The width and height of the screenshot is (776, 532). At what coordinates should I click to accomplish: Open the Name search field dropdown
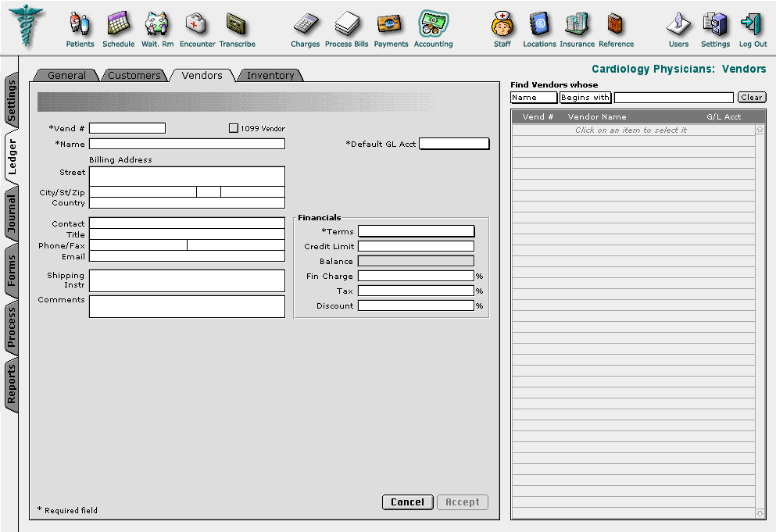pos(534,98)
